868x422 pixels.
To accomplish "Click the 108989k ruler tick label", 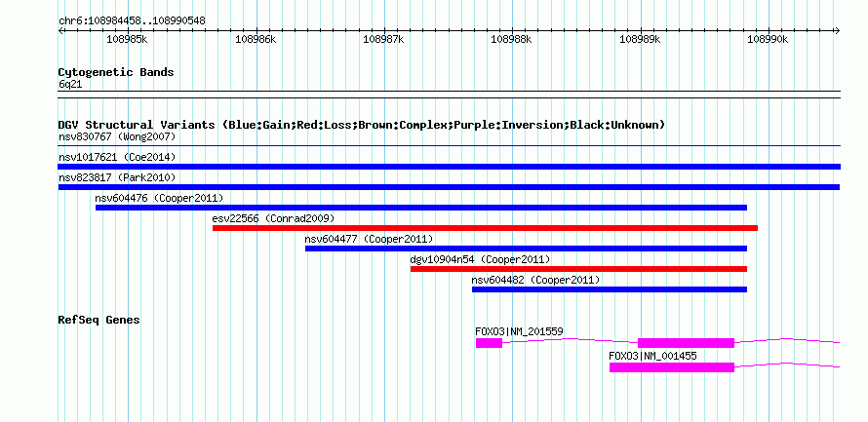I will (x=640, y=39).
